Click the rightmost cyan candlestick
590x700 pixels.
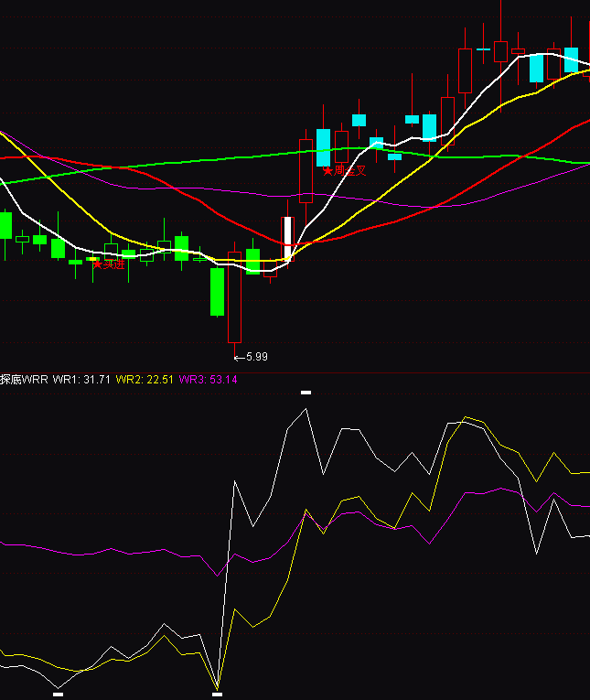(x=571, y=59)
